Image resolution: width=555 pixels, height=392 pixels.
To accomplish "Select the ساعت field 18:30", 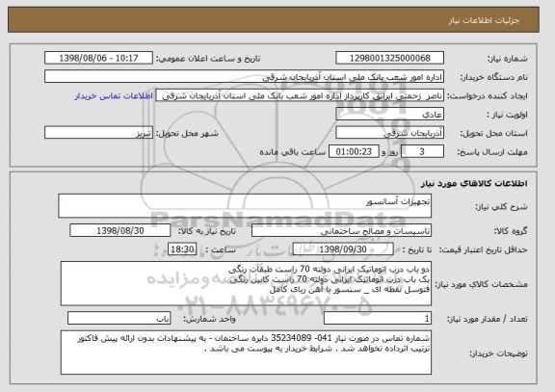I will (182, 249).
